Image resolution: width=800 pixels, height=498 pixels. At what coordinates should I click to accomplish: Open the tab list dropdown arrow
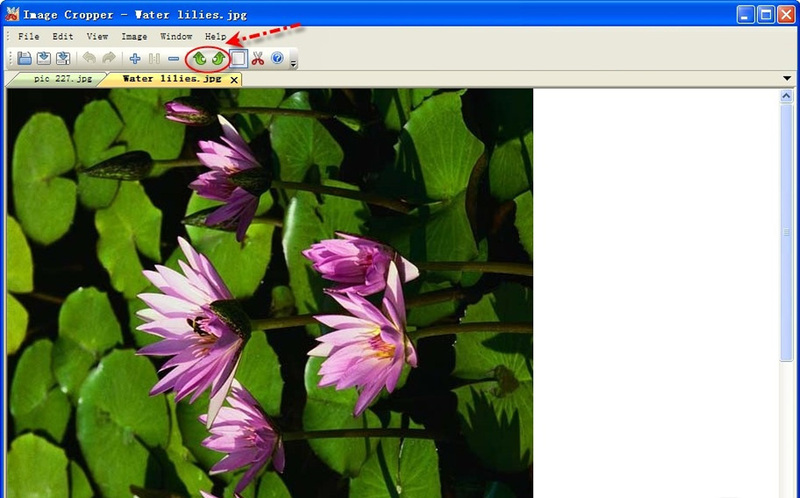(787, 79)
